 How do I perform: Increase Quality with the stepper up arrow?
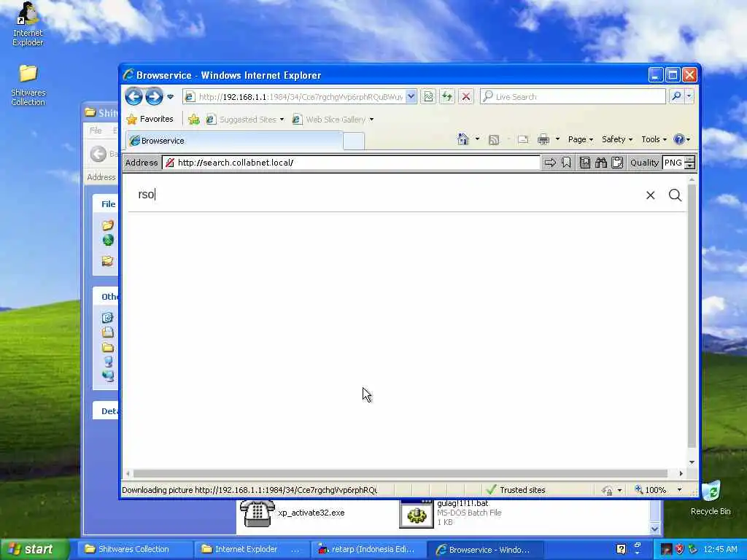(x=690, y=160)
